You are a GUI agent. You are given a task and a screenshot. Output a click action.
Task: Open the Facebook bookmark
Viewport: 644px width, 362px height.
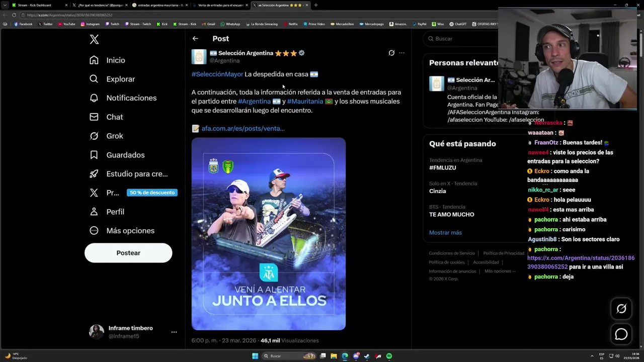pos(23,24)
